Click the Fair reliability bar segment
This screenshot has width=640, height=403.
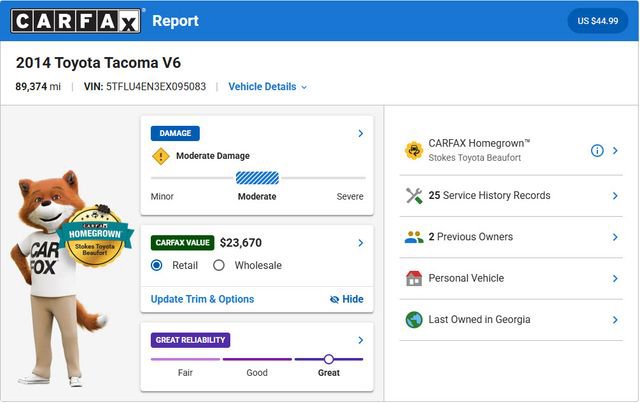tap(185, 359)
